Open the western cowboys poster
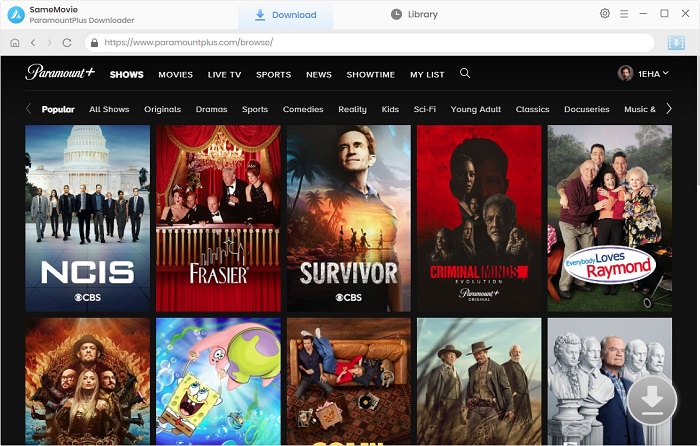This screenshot has height=446, width=700. pyautogui.click(x=479, y=381)
